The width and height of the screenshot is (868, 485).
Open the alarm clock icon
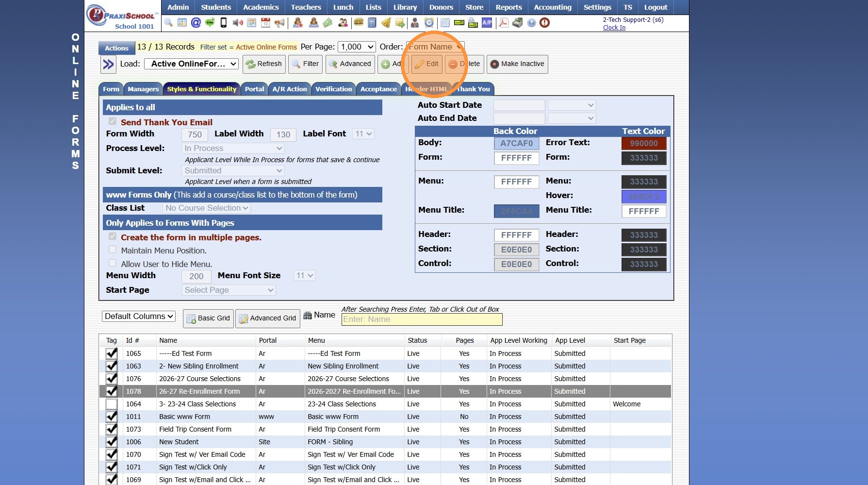pyautogui.click(x=429, y=23)
